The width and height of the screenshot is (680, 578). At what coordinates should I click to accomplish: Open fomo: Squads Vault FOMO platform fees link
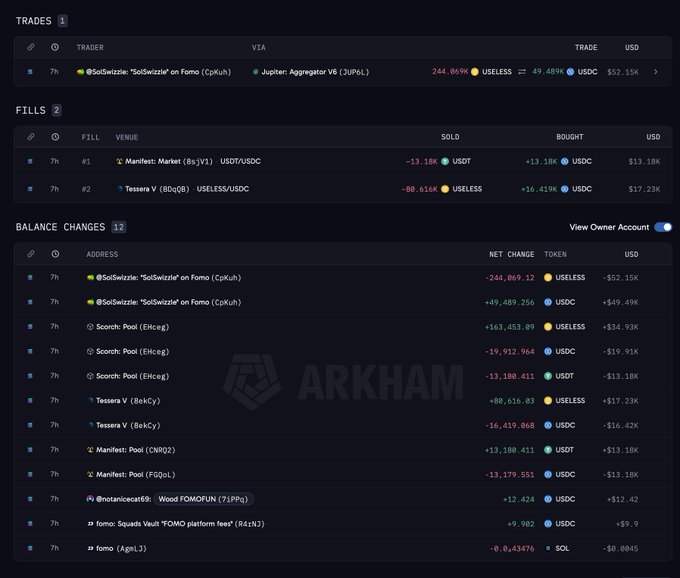(x=180, y=523)
